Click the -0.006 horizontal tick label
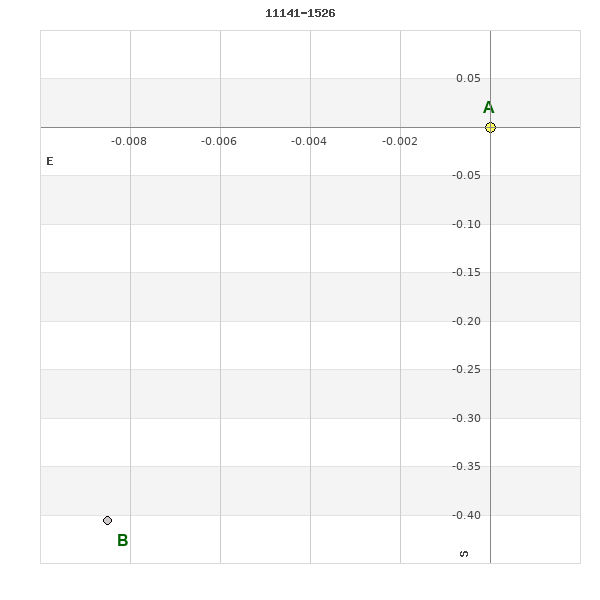This screenshot has width=600, height=600. [219, 141]
